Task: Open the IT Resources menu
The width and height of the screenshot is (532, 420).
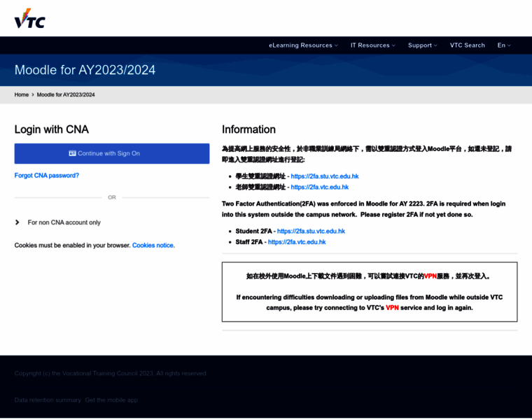Action: [372, 45]
